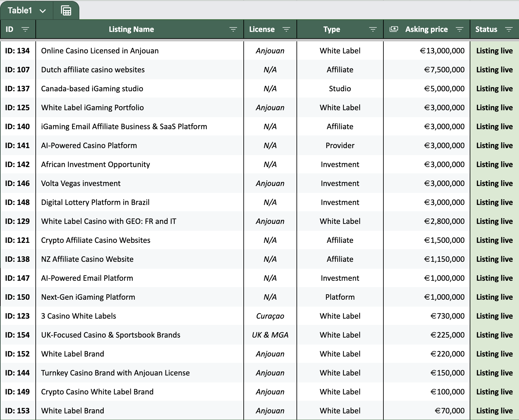Select the €2,800,000 asking price cell
519x420 pixels.
[427, 221]
